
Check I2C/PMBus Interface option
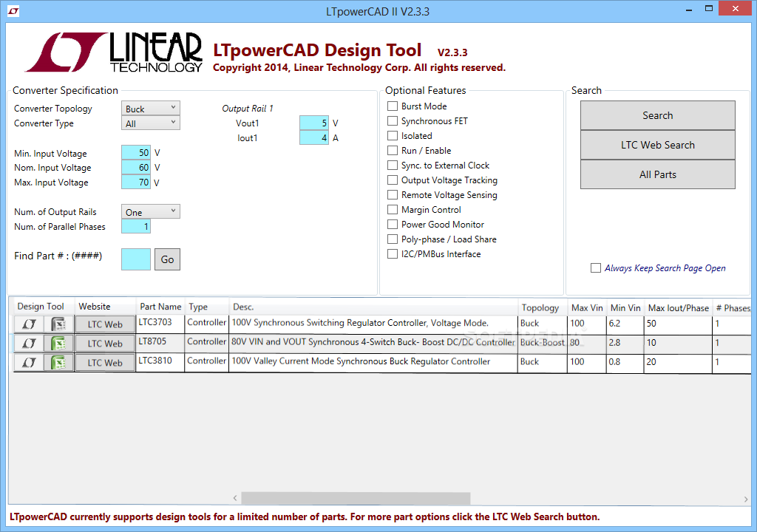(x=393, y=254)
